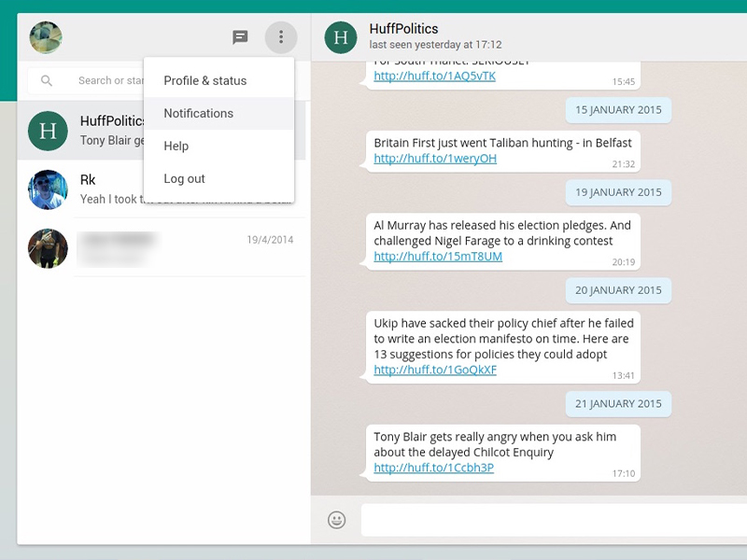Click the 21 JANUARY 2015 date label
Viewport: 747px width, 560px height.
[x=618, y=404]
